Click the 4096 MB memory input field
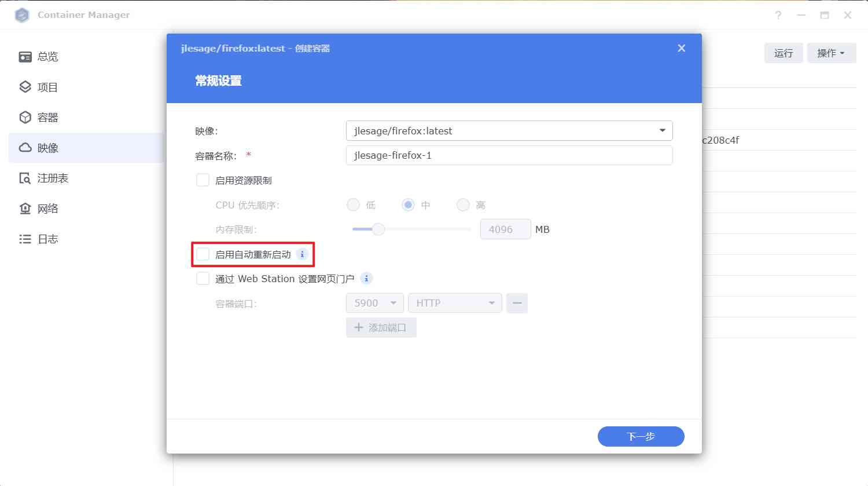The height and width of the screenshot is (486, 868). click(x=505, y=229)
